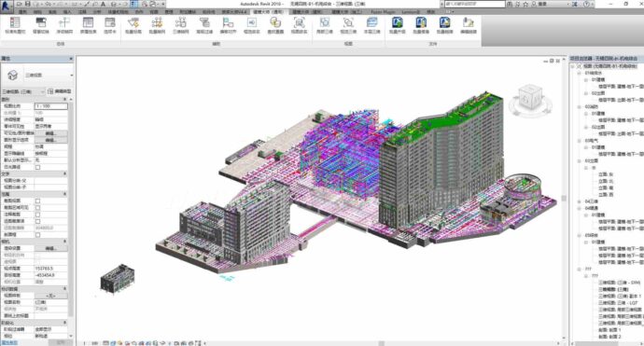Switch to the Lumion ribbon tab
This screenshot has height=346, width=644.
(411, 12)
